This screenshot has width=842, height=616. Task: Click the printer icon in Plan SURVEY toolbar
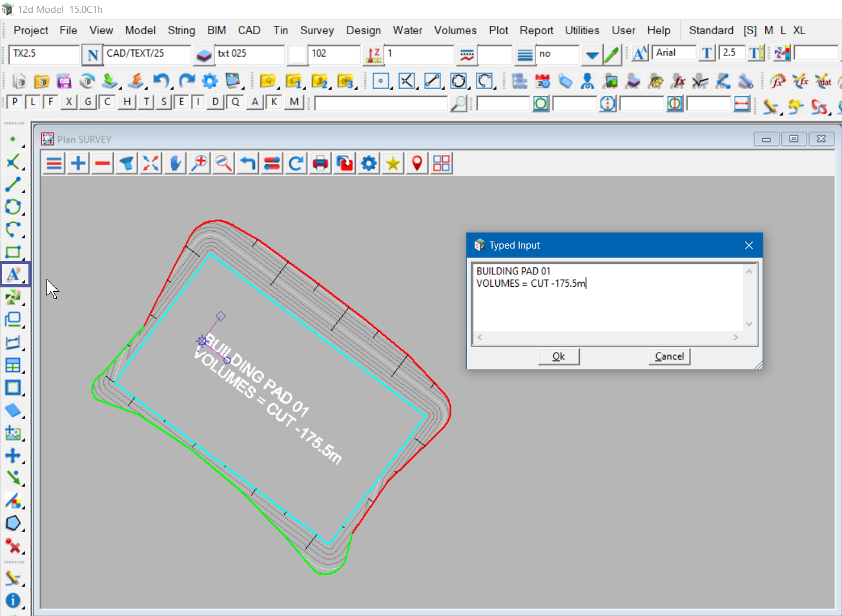click(x=320, y=163)
